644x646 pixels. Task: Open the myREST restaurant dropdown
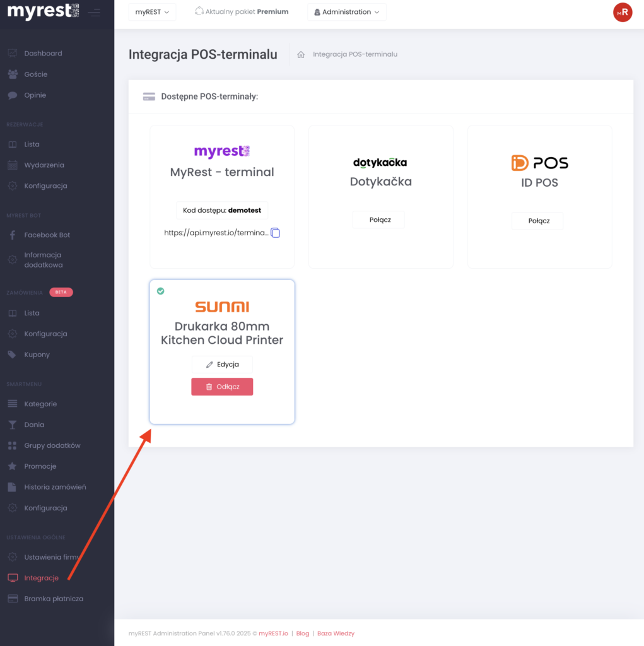(152, 12)
